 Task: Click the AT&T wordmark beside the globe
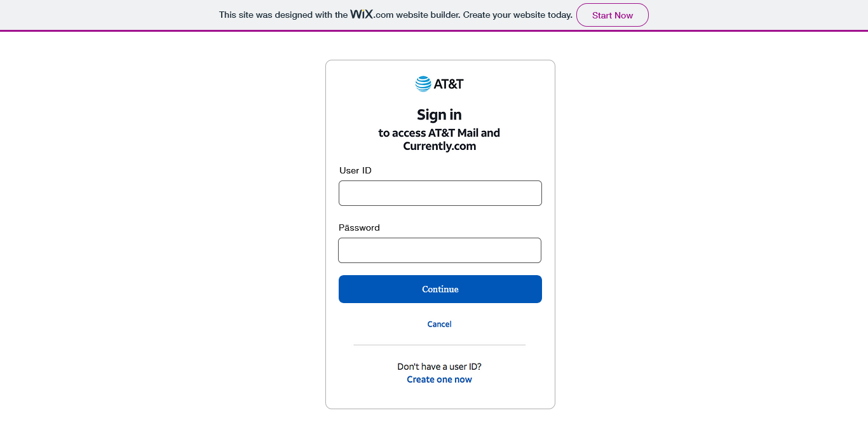coord(449,84)
